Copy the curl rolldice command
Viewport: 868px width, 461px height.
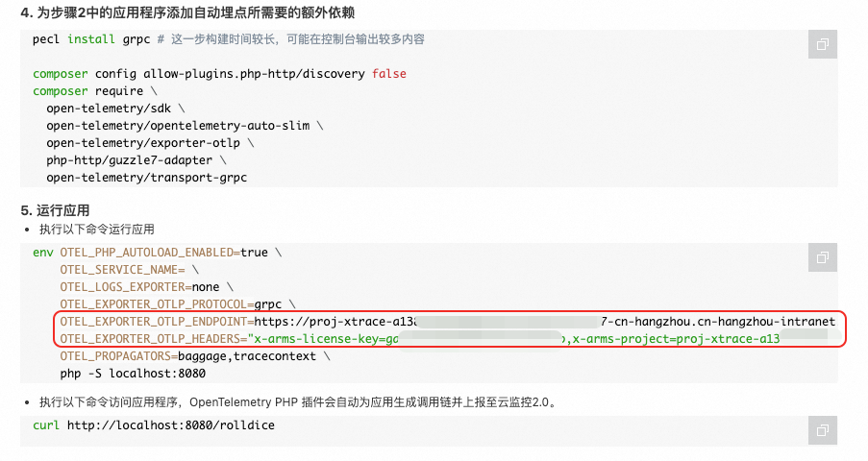tap(823, 430)
